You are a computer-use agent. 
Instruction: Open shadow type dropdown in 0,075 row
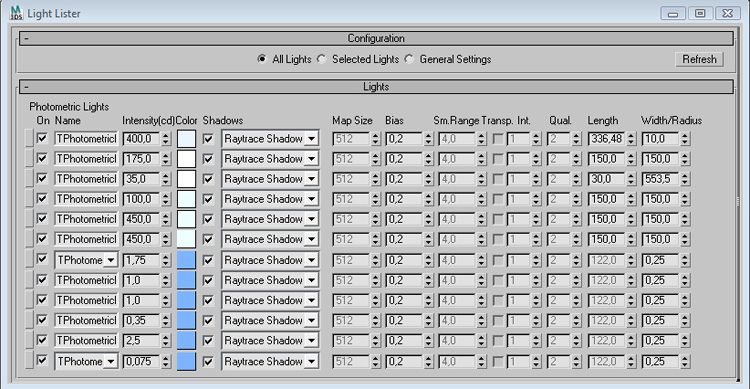[x=311, y=361]
